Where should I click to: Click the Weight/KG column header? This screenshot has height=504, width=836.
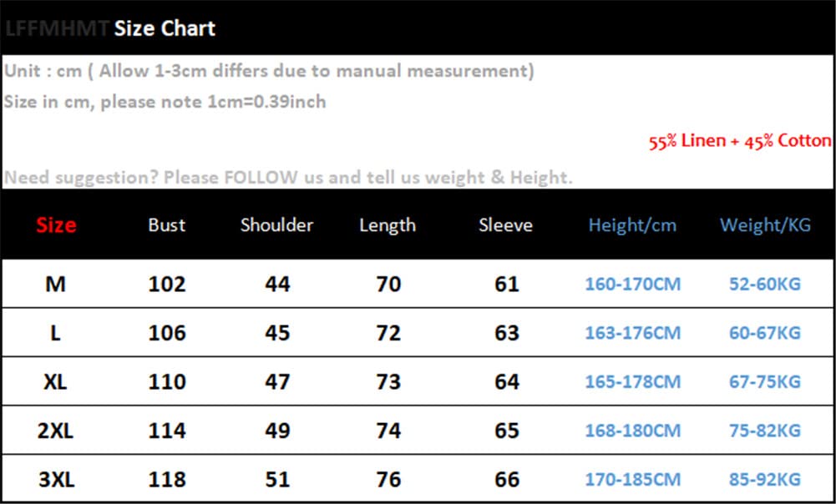point(765,224)
